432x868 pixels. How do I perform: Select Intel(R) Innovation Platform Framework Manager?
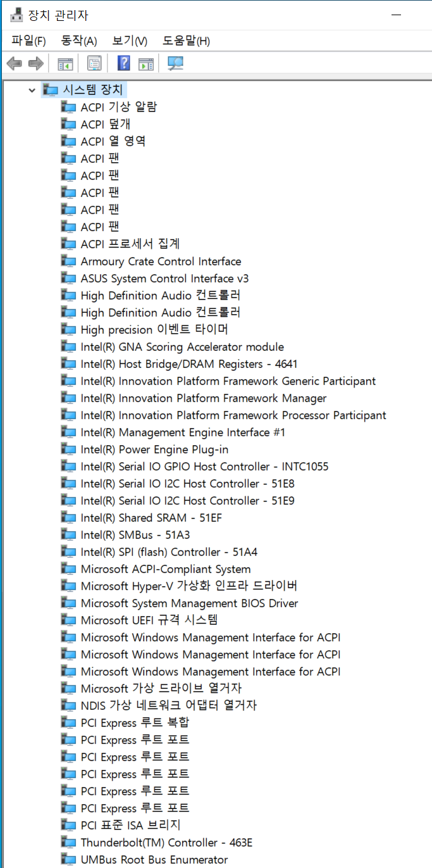(x=204, y=398)
